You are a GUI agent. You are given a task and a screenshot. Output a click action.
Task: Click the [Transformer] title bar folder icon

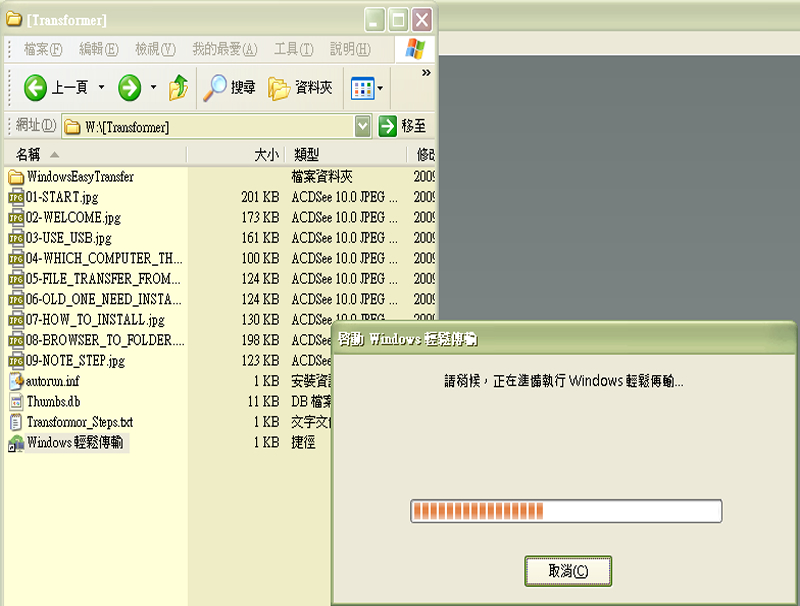14,19
